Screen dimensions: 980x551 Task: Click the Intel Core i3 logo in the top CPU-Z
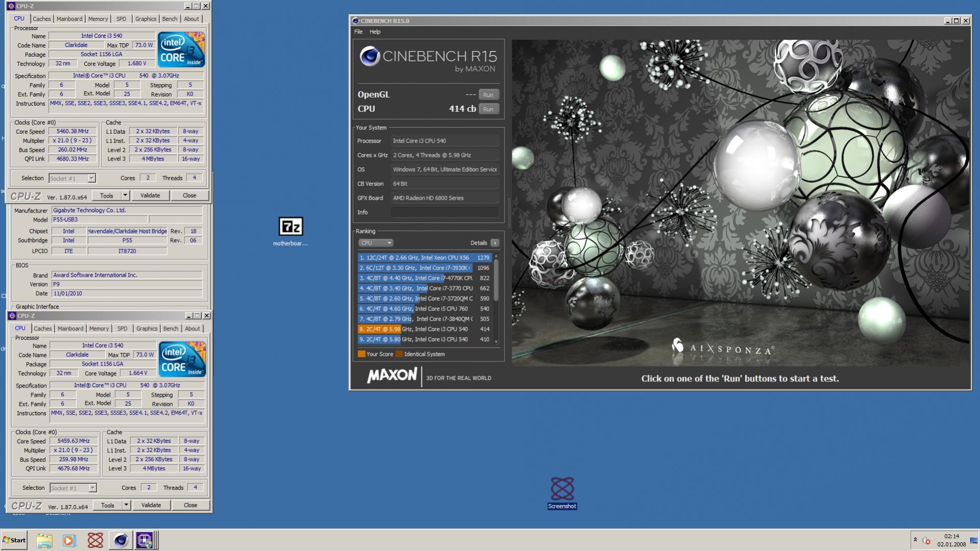[181, 50]
